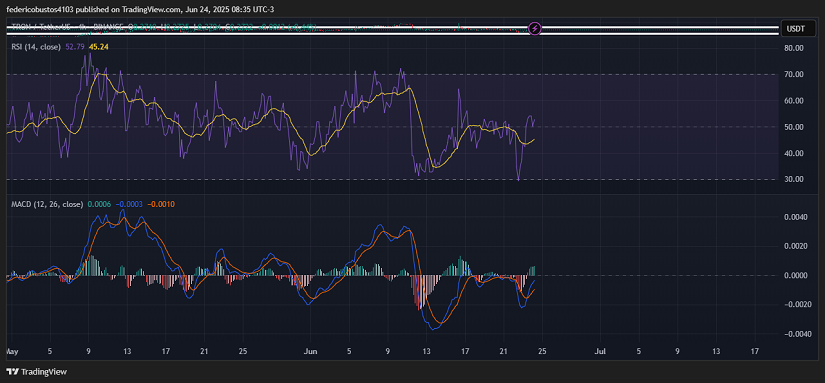Click the RSI moving average value 45.24

pyautogui.click(x=99, y=47)
